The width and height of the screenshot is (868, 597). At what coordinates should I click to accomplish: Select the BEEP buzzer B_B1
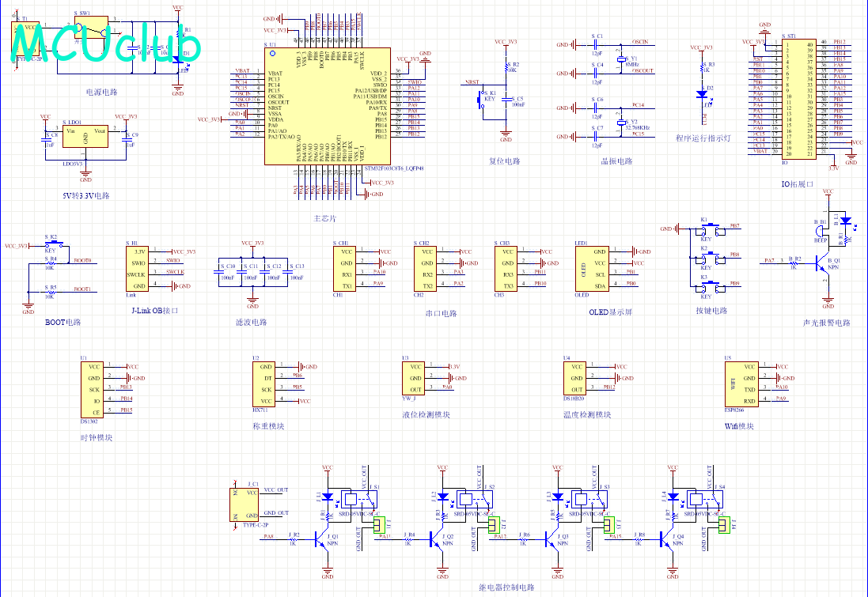(x=821, y=229)
